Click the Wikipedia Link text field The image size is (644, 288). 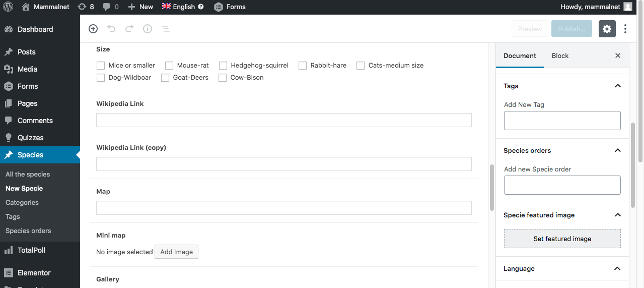(283, 120)
